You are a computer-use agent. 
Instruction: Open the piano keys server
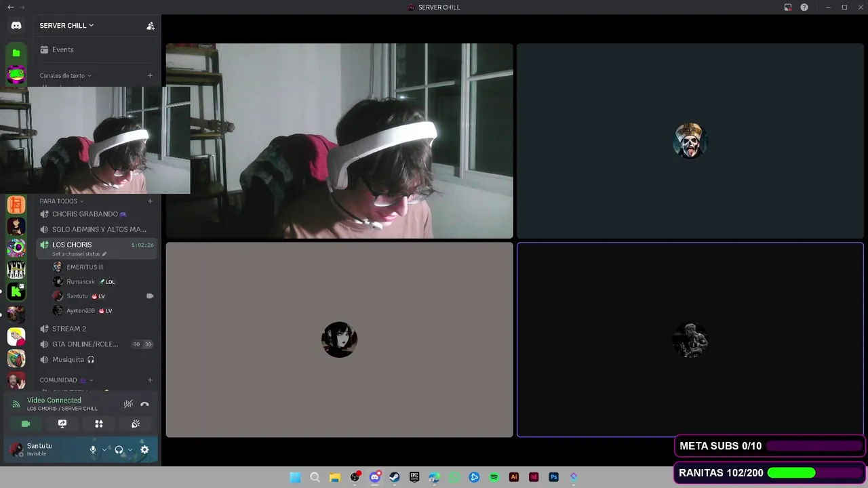click(16, 270)
